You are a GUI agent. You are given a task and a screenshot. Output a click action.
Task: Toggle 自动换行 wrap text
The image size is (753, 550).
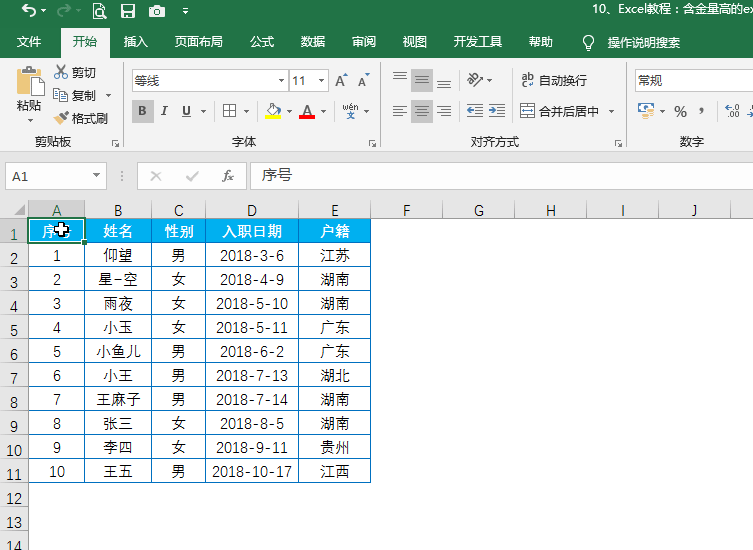pyautogui.click(x=554, y=80)
